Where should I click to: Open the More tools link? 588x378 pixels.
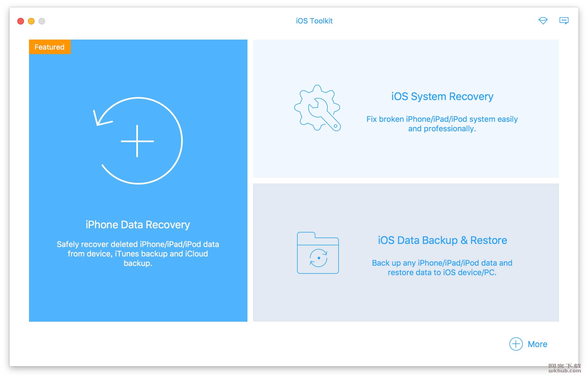click(538, 344)
